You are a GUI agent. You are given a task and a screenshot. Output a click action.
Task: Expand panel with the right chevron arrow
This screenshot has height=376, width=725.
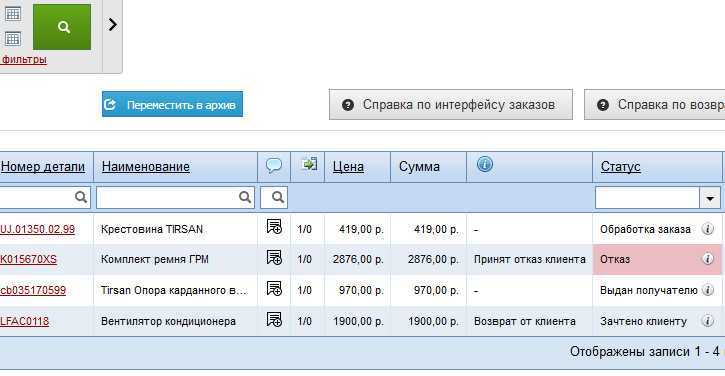(112, 25)
